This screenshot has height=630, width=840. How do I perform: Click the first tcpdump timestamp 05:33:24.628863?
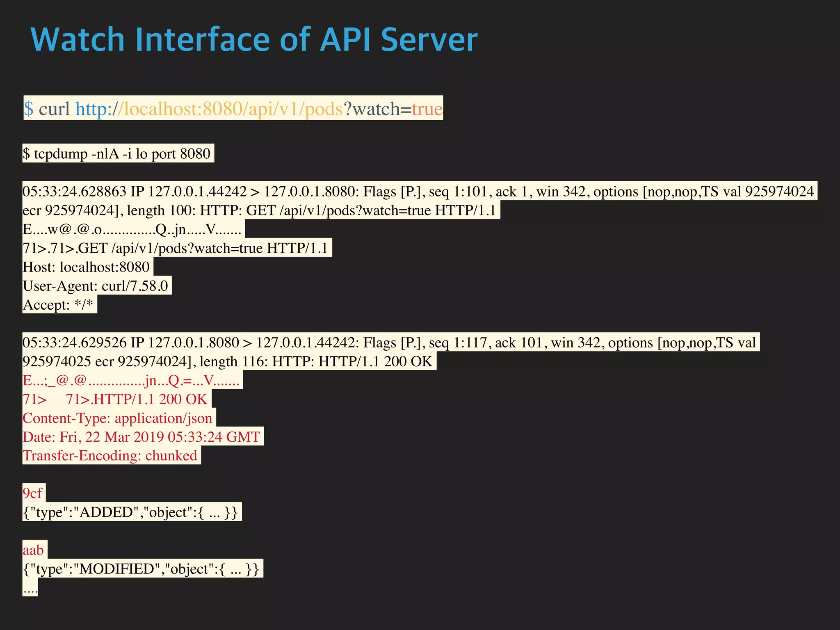74,192
